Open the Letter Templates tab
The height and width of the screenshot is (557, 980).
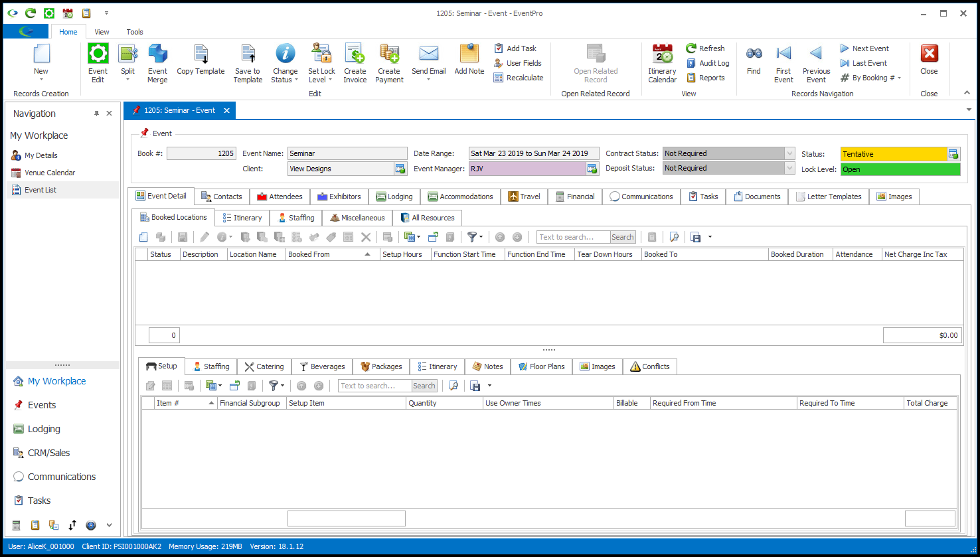829,197
